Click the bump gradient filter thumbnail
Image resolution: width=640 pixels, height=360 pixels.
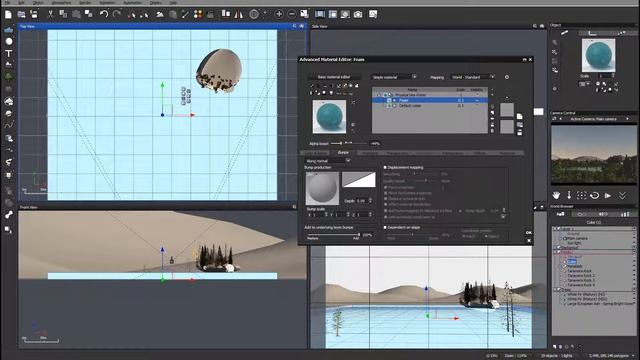click(x=358, y=180)
